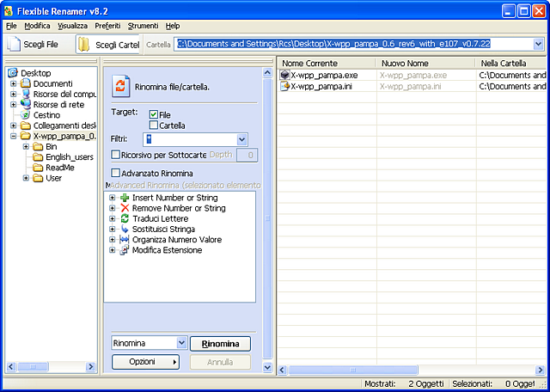Click the Flexible Renamer title bar icon
This screenshot has height=392, width=550.
tap(9, 11)
